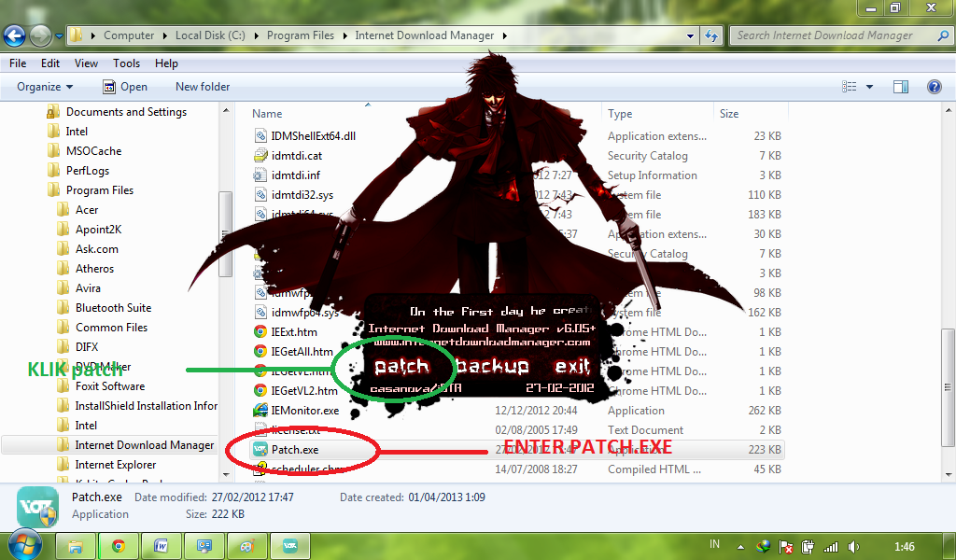Click the Back navigation arrow button
The image size is (956, 560).
pos(14,36)
